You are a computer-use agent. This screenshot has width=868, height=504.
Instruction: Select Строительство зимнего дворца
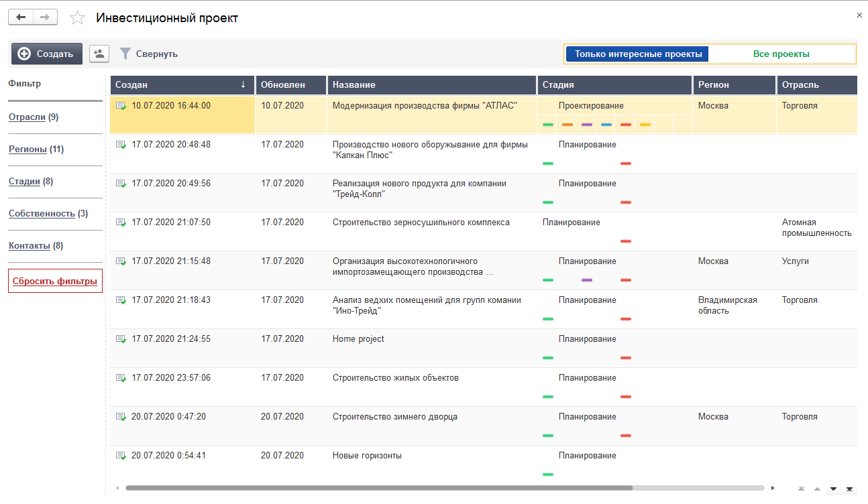(x=395, y=417)
